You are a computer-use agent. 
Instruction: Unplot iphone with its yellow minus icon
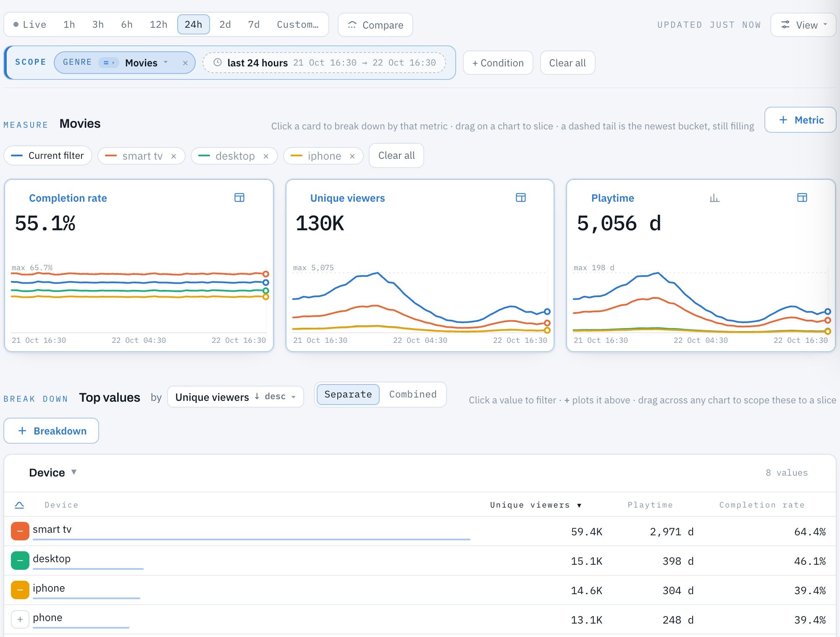pyautogui.click(x=20, y=590)
